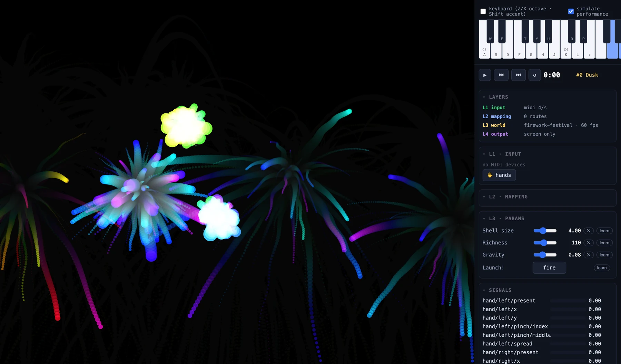Enable the keyboard input checkbox

click(x=483, y=11)
